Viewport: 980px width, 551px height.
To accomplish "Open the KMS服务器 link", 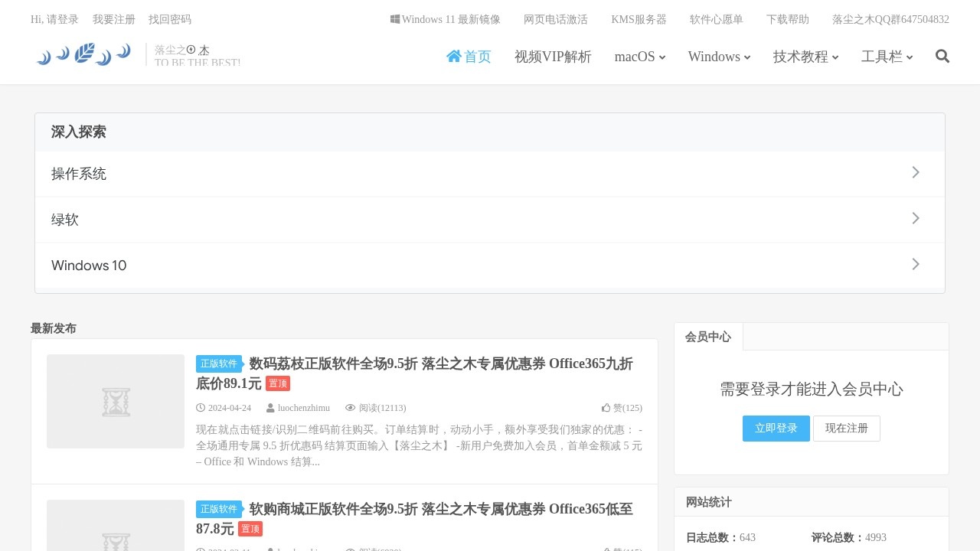I will tap(639, 19).
